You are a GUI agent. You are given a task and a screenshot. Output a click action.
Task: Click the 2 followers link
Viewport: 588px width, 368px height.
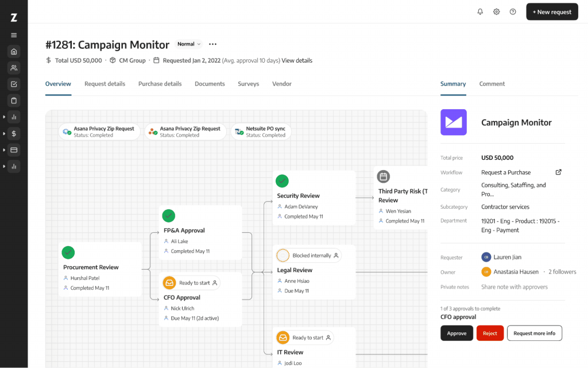point(562,272)
